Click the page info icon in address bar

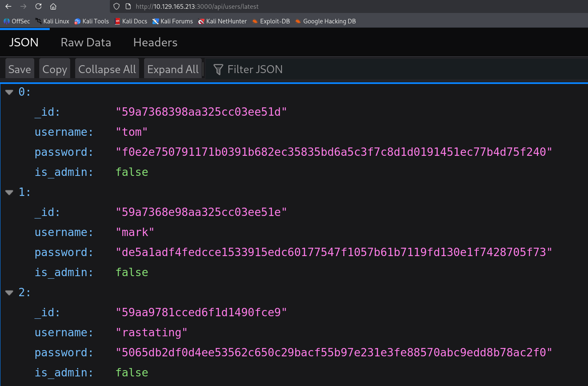(128, 6)
